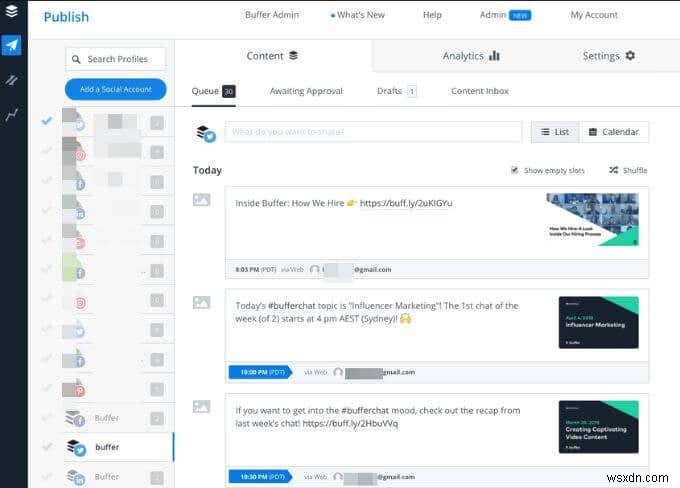Open the Creating Captivating Video Content thumbnail
This screenshot has width=680, height=488.
598,427
